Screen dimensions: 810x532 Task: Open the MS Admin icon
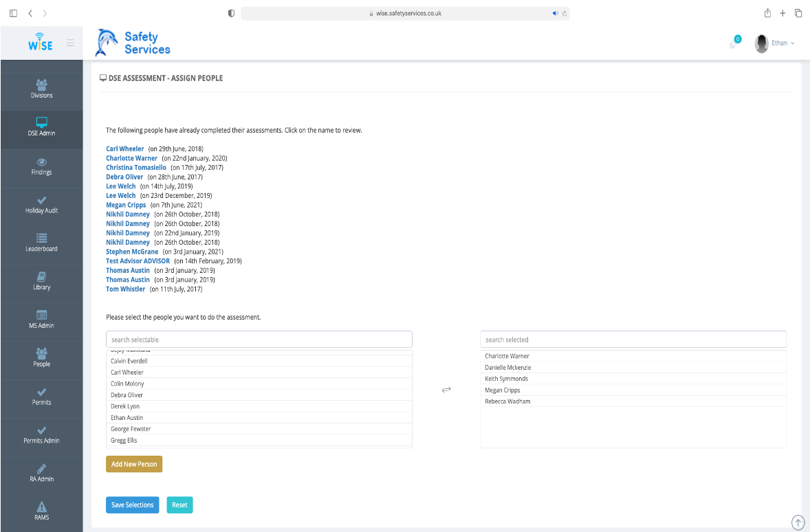click(x=41, y=315)
